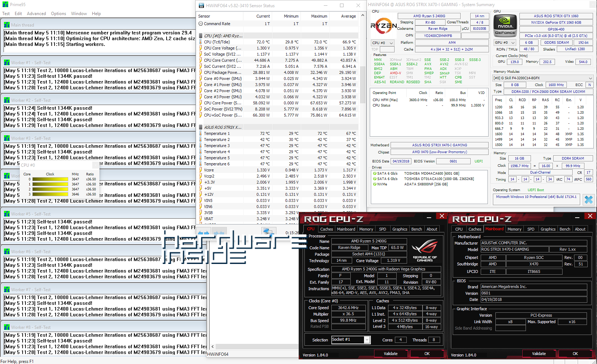597x364 pixels.
Task: Switch to Mainboard tab in left CPU-Z
Action: 346,229
